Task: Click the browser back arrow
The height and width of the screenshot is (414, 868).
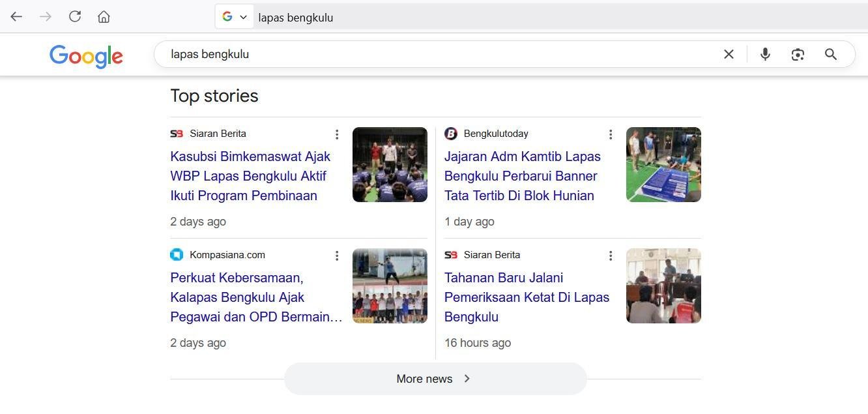Action: 16,16
